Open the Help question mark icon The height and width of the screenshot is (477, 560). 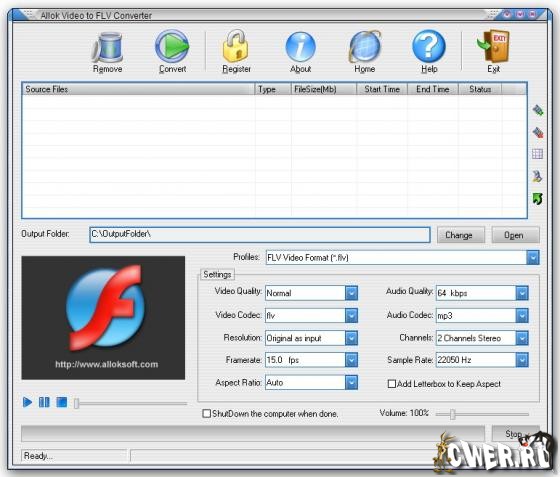429,47
